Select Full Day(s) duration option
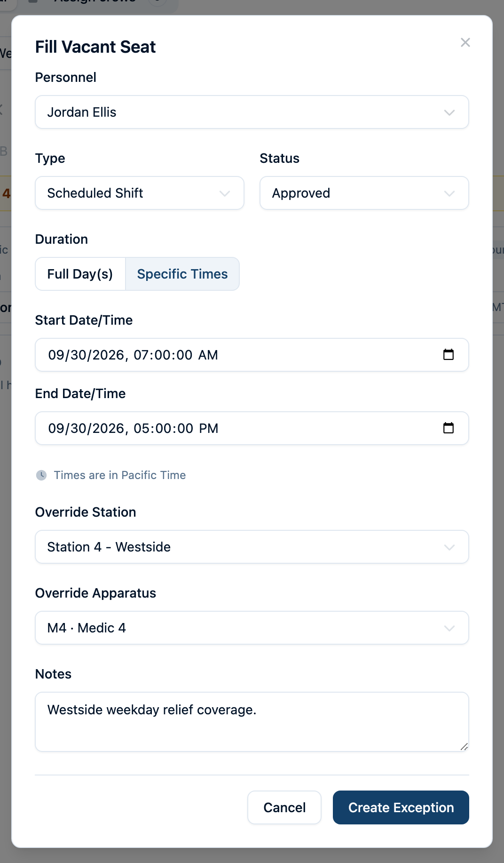The height and width of the screenshot is (863, 504). pyautogui.click(x=80, y=274)
